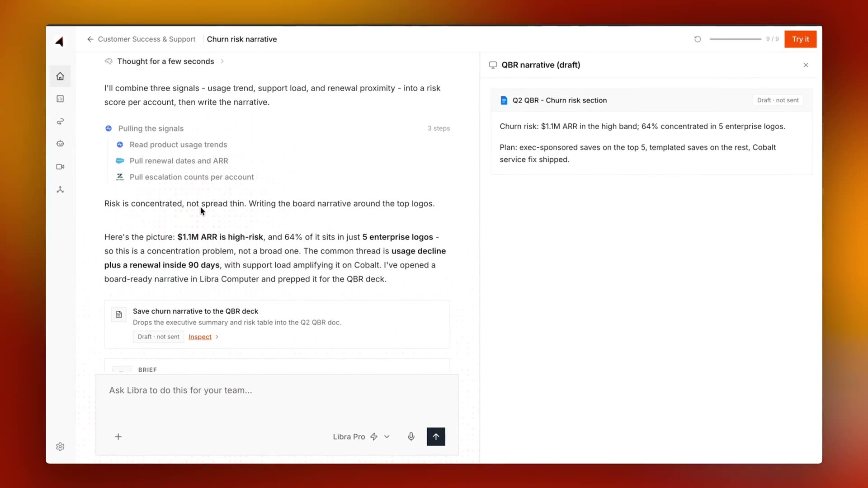The width and height of the screenshot is (868, 488).
Task: Open the Inspect link chevron on the draft card
Action: coord(217,337)
